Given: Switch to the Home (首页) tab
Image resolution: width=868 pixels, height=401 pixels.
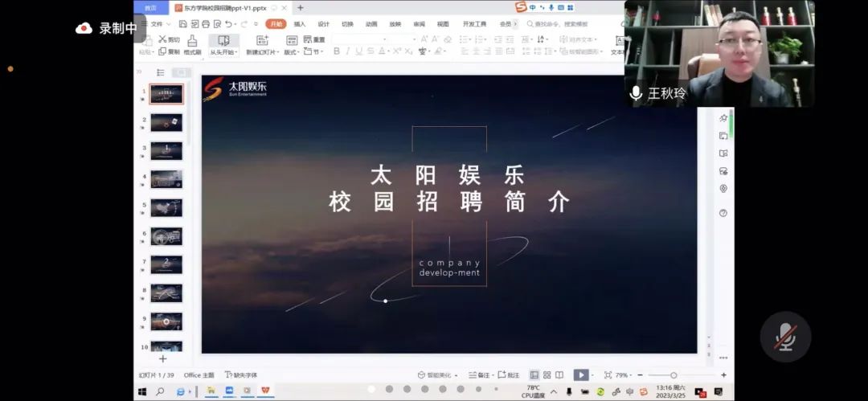Looking at the screenshot, I should click(150, 8).
